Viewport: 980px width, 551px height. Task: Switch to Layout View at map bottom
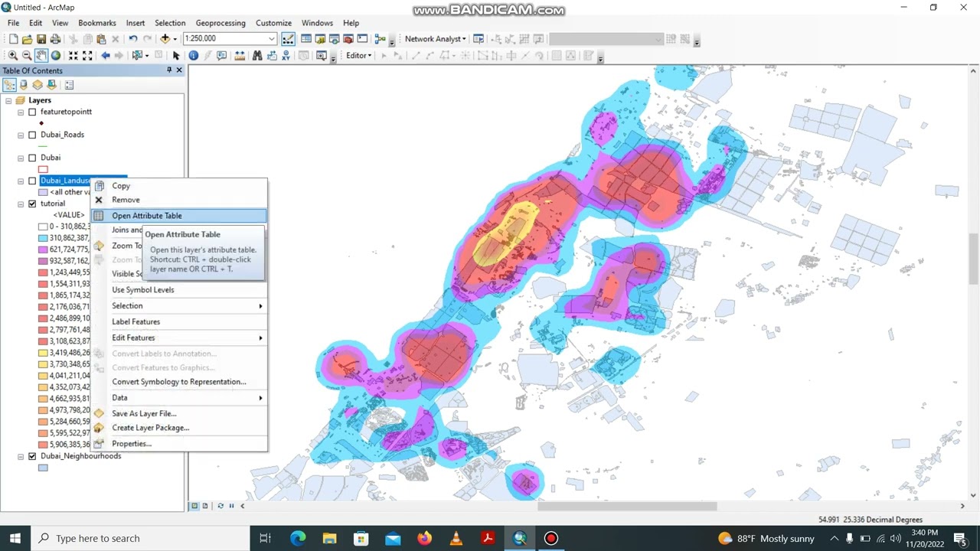(207, 506)
